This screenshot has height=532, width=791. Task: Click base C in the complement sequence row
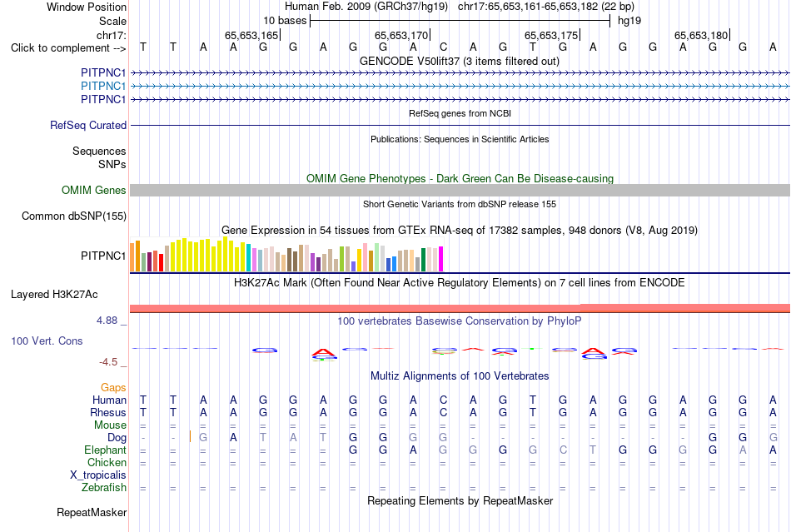pos(443,47)
